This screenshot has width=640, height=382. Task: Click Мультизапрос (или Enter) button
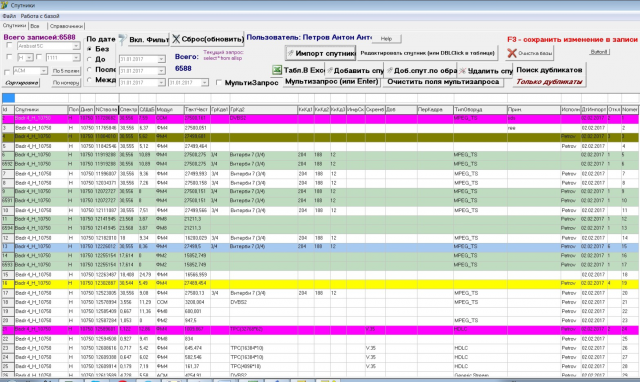(331, 82)
